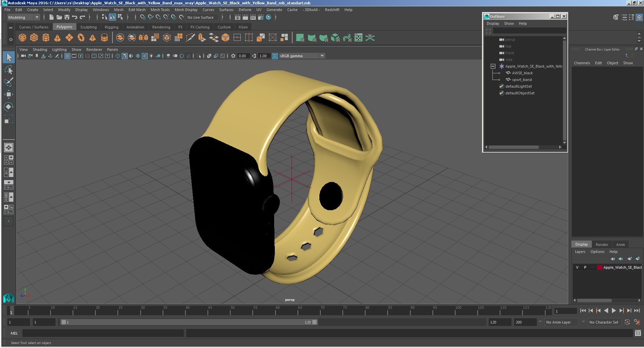
Task: Toggle playback P for Apple_Watch layer
Action: 585,267
